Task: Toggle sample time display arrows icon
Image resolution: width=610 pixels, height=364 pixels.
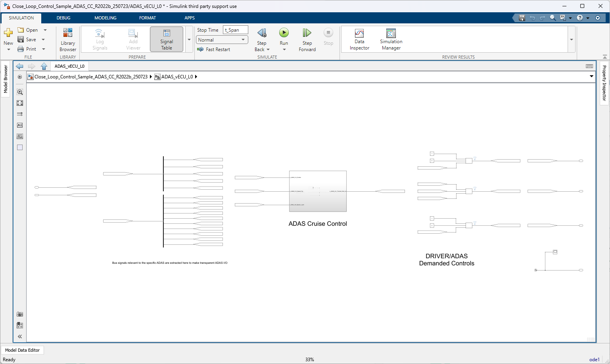Action: pos(20,114)
